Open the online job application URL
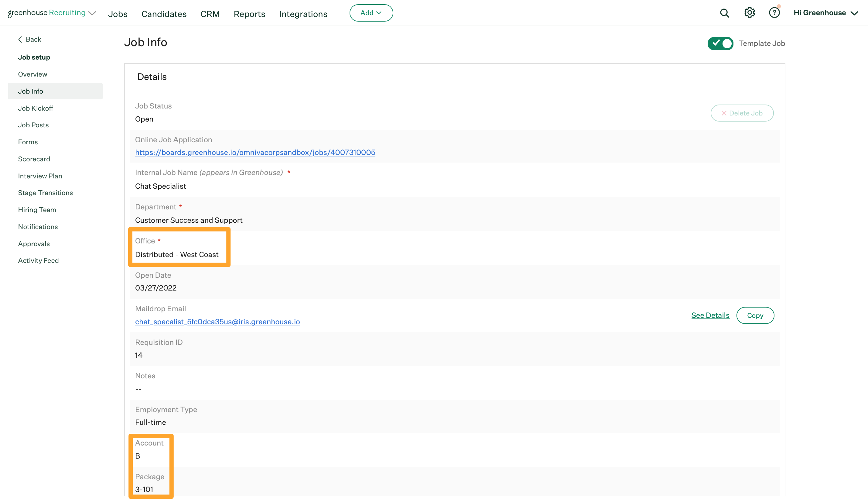This screenshot has width=868, height=499. pos(255,153)
